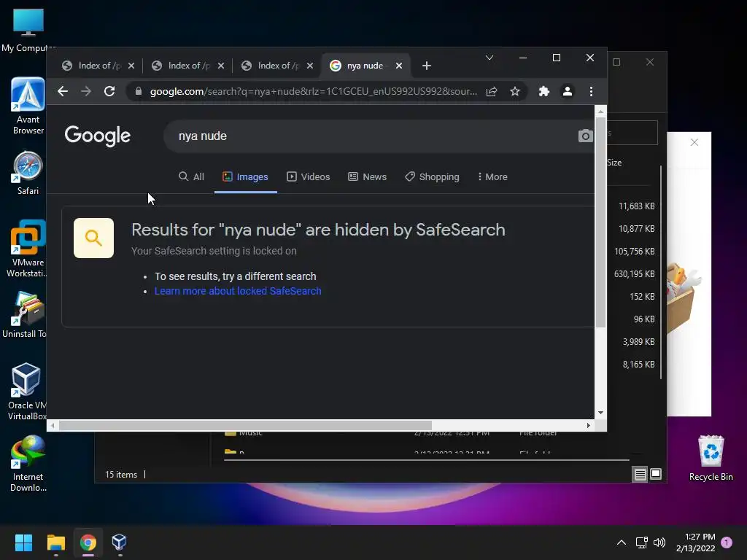Go back to the previous page in Chrome
Viewport: 747px width, 560px height.
(x=63, y=91)
